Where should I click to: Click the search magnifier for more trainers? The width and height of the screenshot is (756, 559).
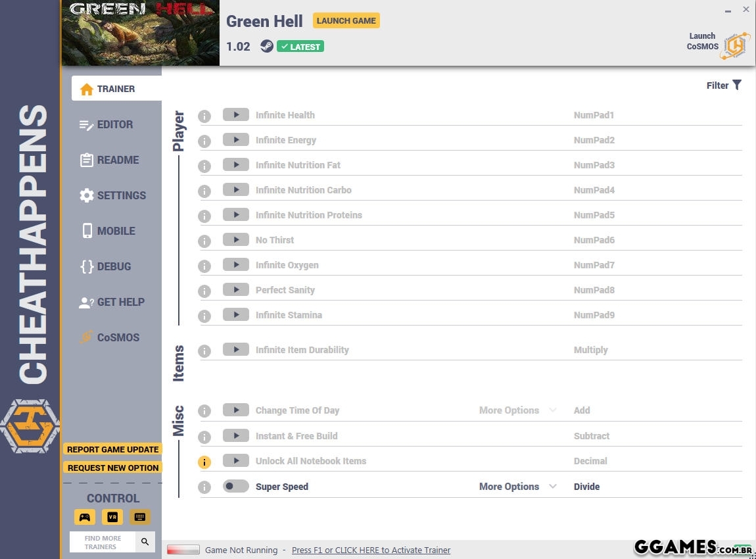(x=145, y=542)
